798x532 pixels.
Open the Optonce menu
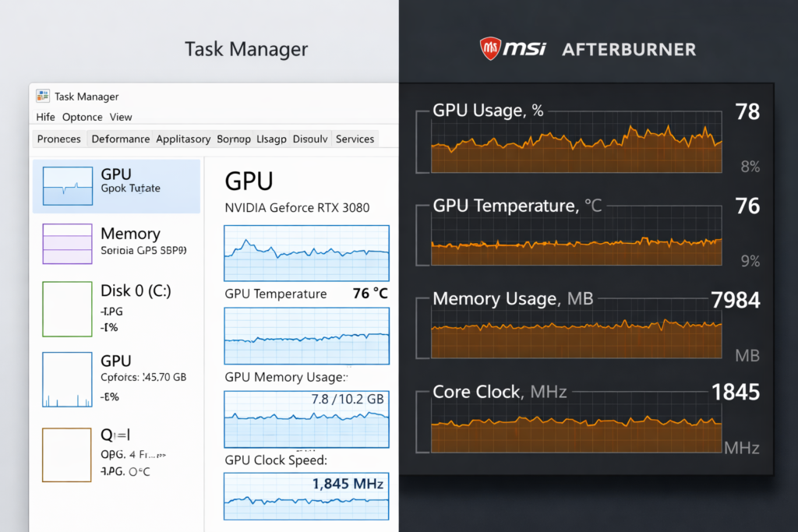point(82,117)
